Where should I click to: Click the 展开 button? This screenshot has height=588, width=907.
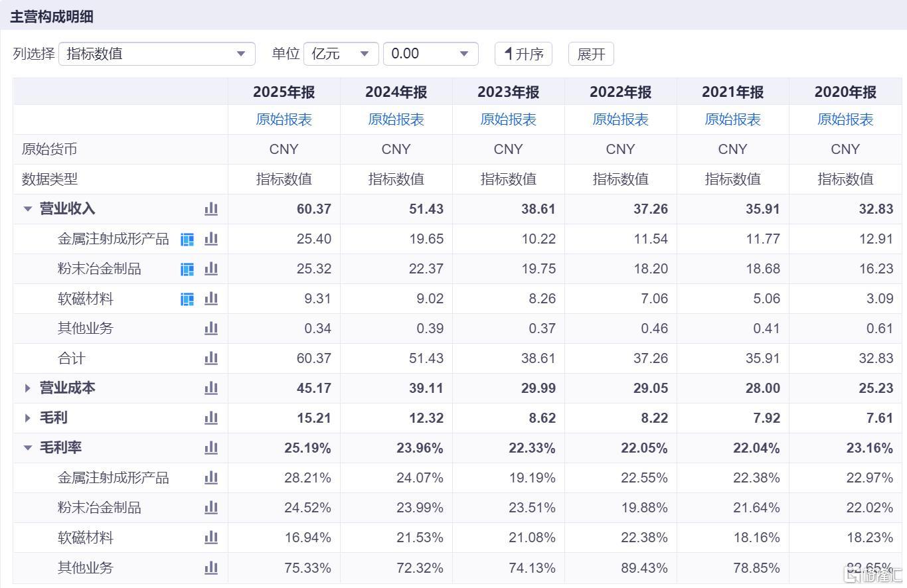[591, 54]
